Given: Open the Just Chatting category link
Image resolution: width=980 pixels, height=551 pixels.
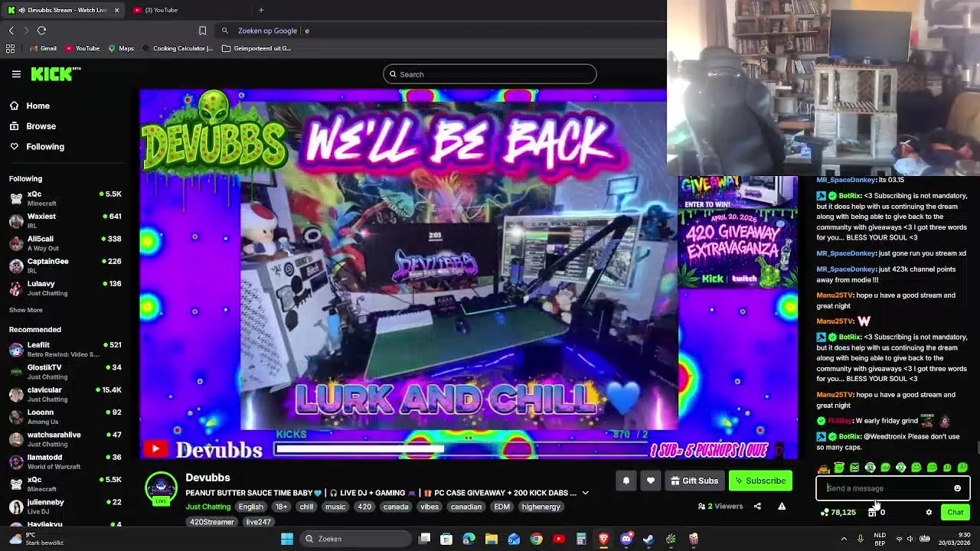Looking at the screenshot, I should (207, 507).
